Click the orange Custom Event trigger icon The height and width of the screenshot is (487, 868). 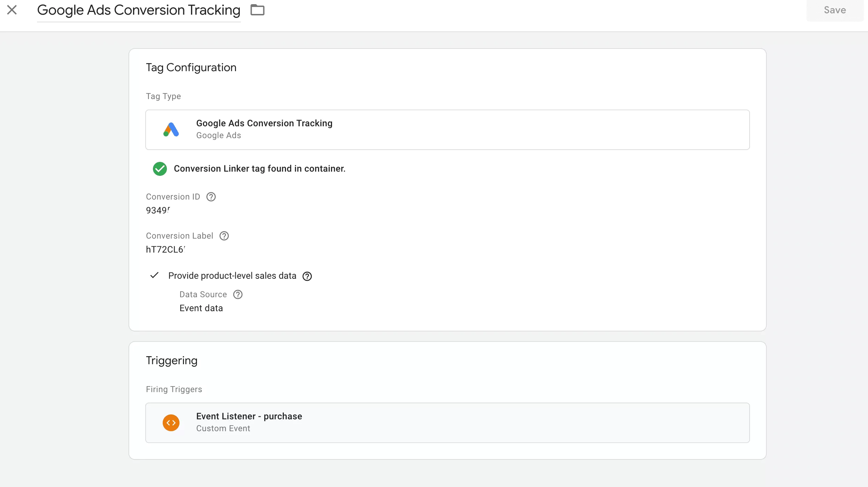pos(171,423)
